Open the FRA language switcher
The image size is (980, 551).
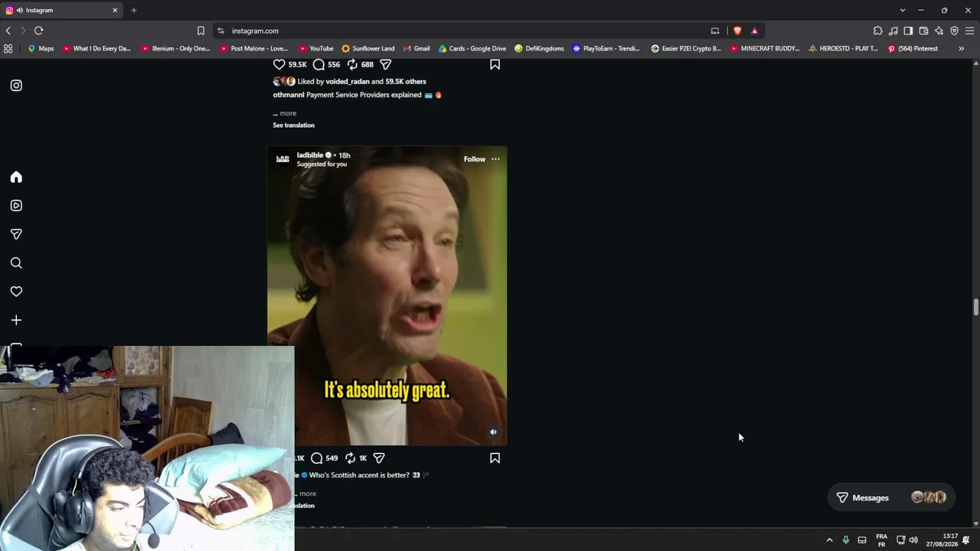pos(881,540)
